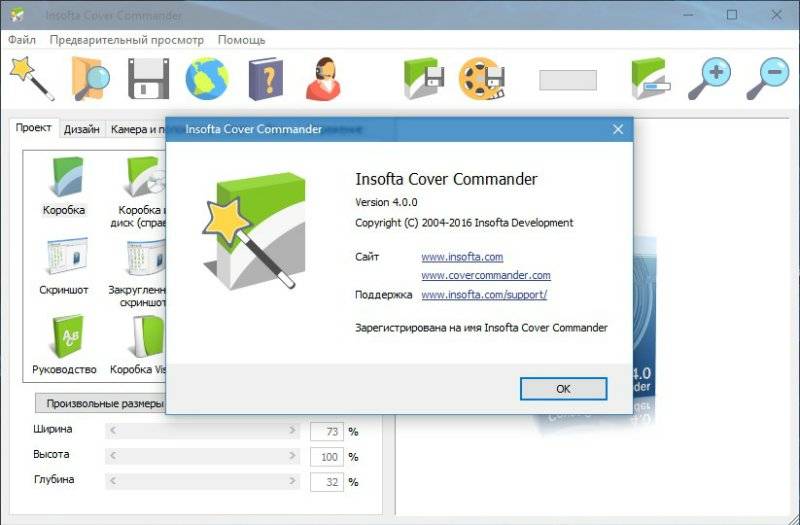Image resolution: width=800 pixels, height=525 pixels.
Task: Click the registration name text line
Action: click(481, 328)
